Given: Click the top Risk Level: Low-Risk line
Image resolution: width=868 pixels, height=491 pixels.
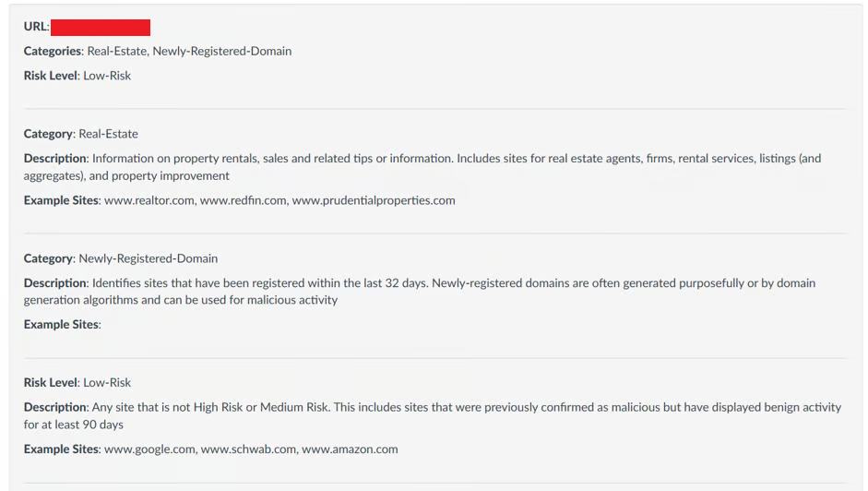Looking at the screenshot, I should coord(77,76).
